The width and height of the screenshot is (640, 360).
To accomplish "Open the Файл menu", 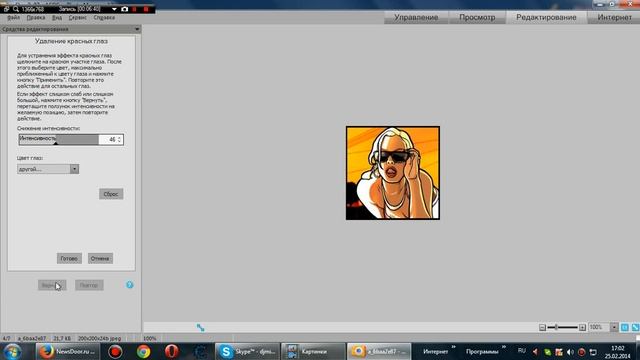I will pos(13,18).
